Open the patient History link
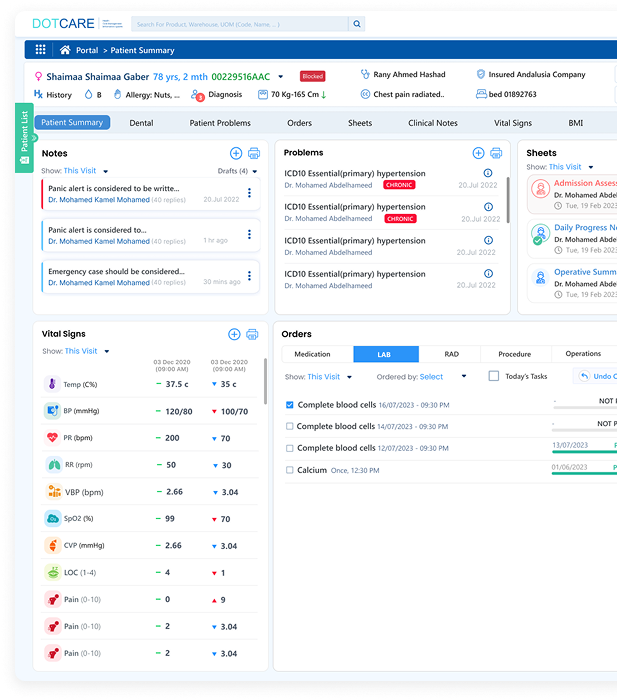The width and height of the screenshot is (617, 700). (53, 95)
